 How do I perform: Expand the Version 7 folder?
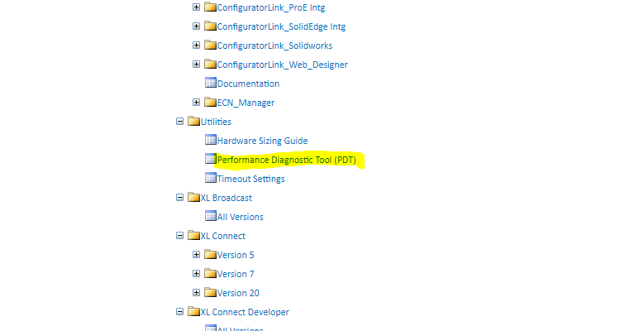pyautogui.click(x=196, y=273)
